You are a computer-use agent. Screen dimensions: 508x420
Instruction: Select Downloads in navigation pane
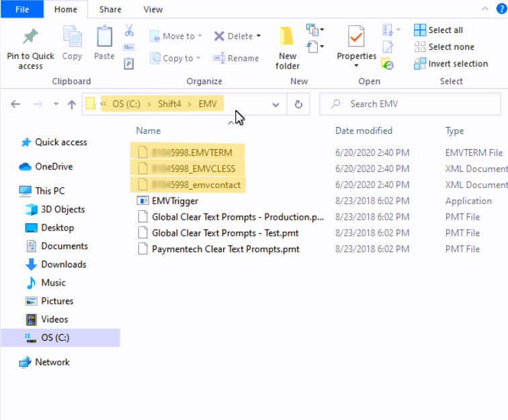point(63,264)
